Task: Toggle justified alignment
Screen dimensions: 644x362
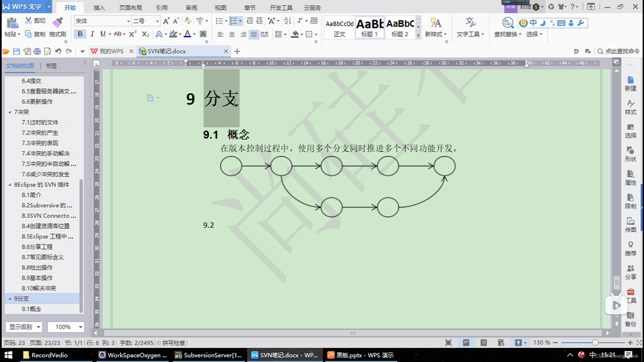Action: tap(254, 34)
